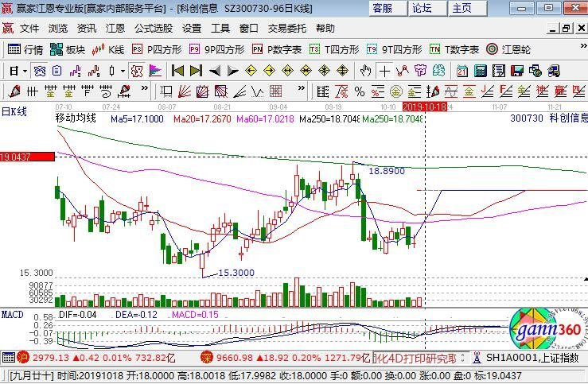Screen dimensions: 588x384
Task: Switch to K线 chart view
Action: pyautogui.click(x=108, y=49)
